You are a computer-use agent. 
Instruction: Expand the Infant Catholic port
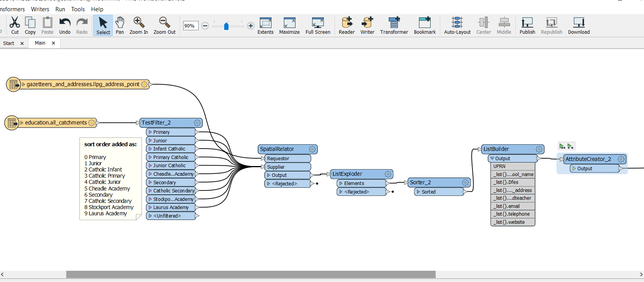(150, 149)
